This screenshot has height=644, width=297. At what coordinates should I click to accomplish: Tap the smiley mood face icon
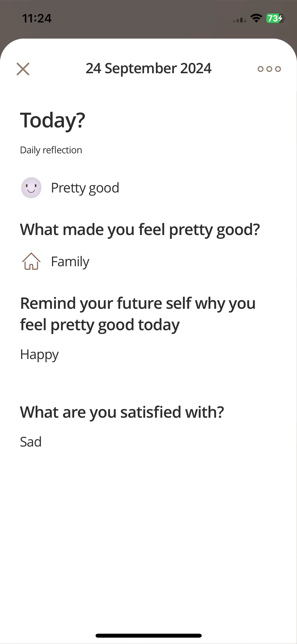(x=31, y=188)
